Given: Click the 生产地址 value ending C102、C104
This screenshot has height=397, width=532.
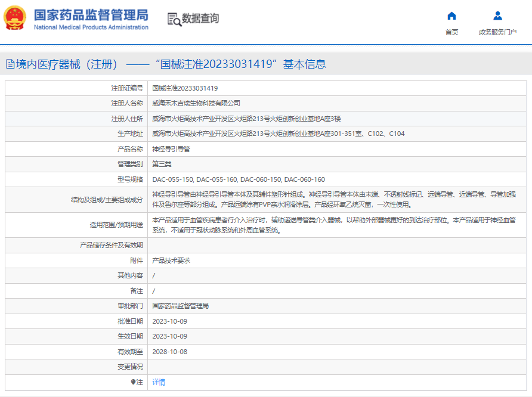Looking at the screenshot, I should point(278,134).
